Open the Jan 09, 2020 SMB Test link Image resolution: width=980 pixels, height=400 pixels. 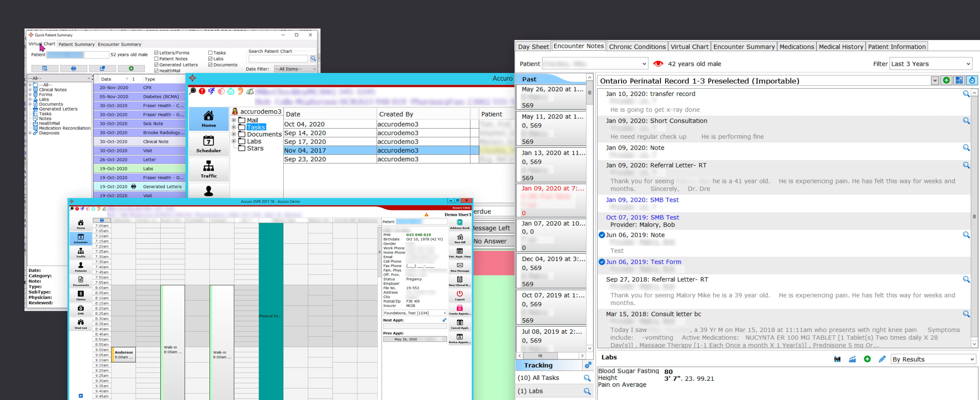click(x=643, y=199)
